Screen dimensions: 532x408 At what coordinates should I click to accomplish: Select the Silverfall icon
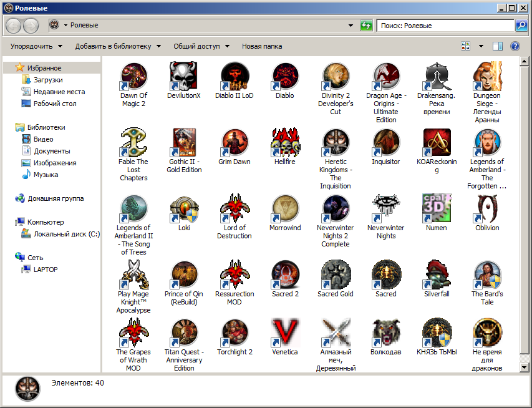point(437,274)
